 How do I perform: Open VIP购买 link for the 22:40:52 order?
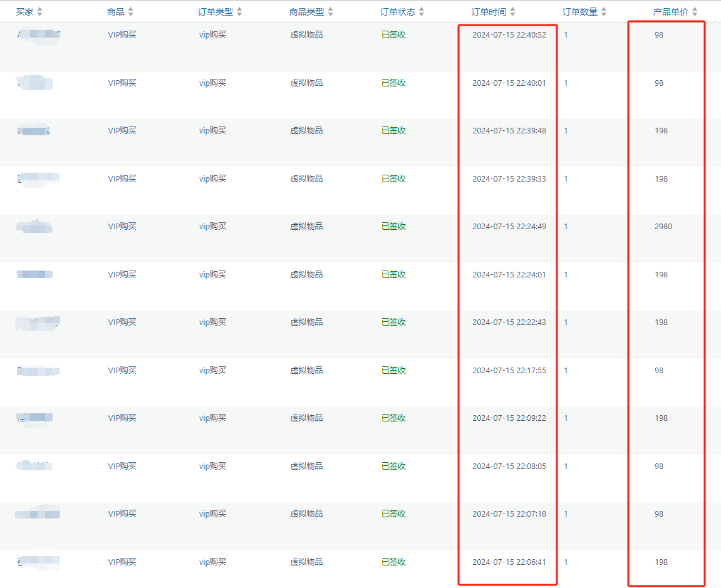point(122,35)
